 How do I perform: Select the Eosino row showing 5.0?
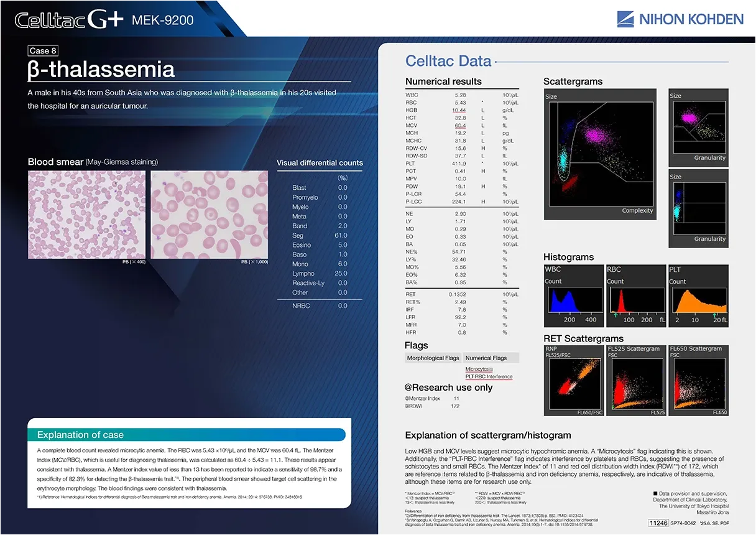(320, 245)
